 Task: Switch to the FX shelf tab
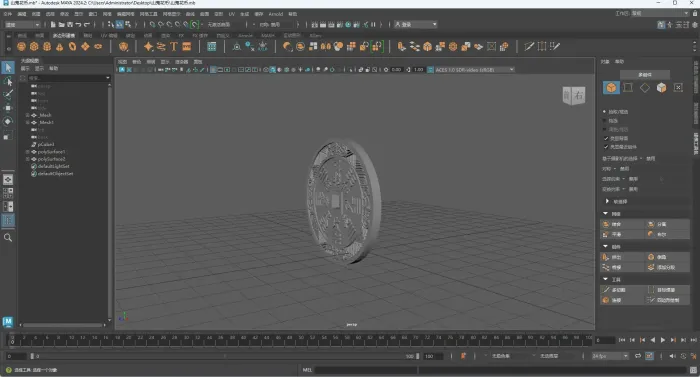click(181, 35)
